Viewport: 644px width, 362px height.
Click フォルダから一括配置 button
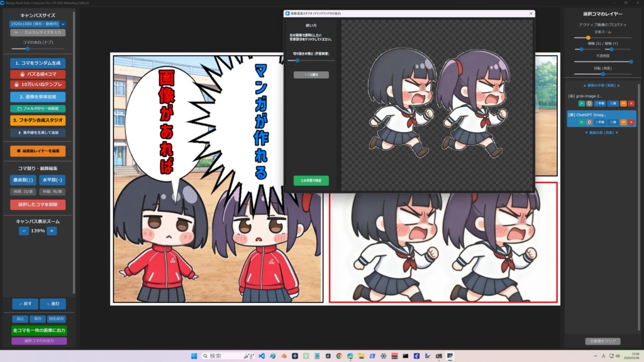[x=38, y=109]
